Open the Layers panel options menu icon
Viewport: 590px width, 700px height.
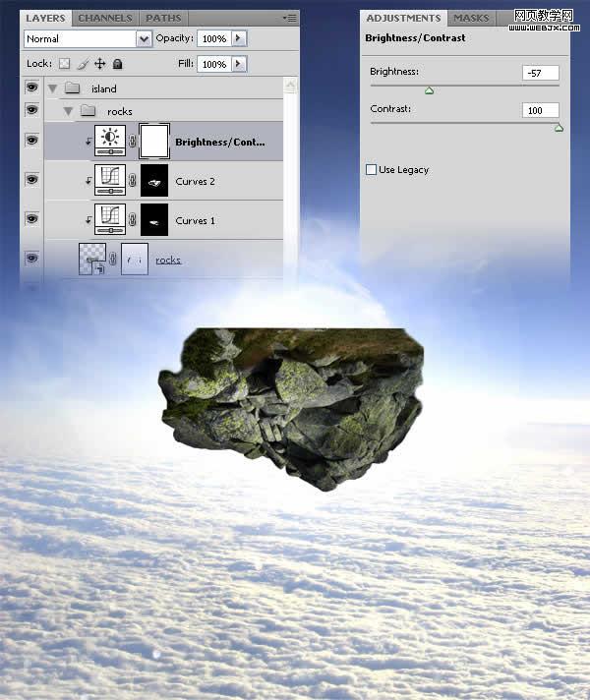coord(290,18)
